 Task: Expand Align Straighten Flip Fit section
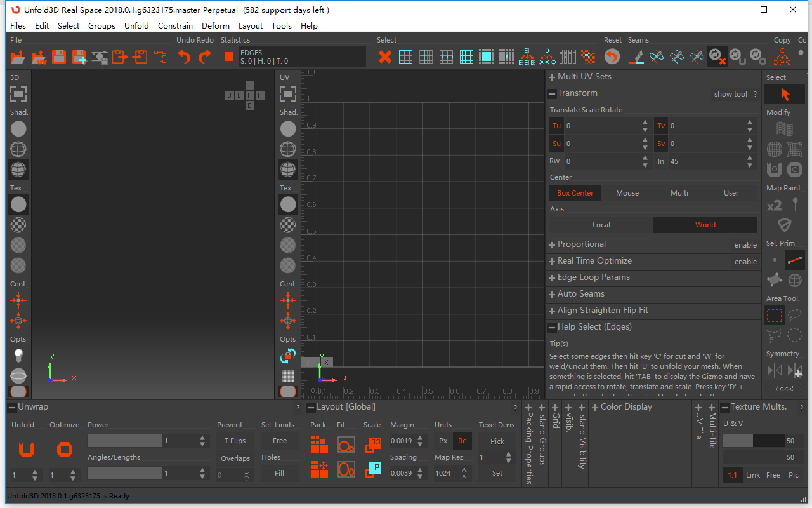pos(552,311)
